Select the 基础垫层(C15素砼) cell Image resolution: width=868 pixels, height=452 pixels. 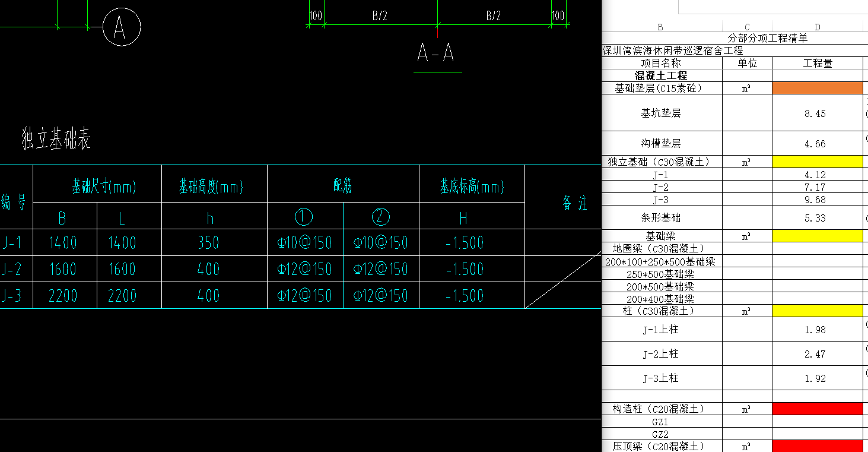pos(662,88)
